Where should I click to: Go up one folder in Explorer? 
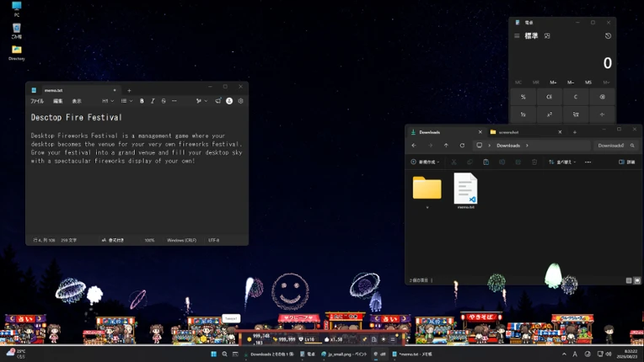[446, 146]
